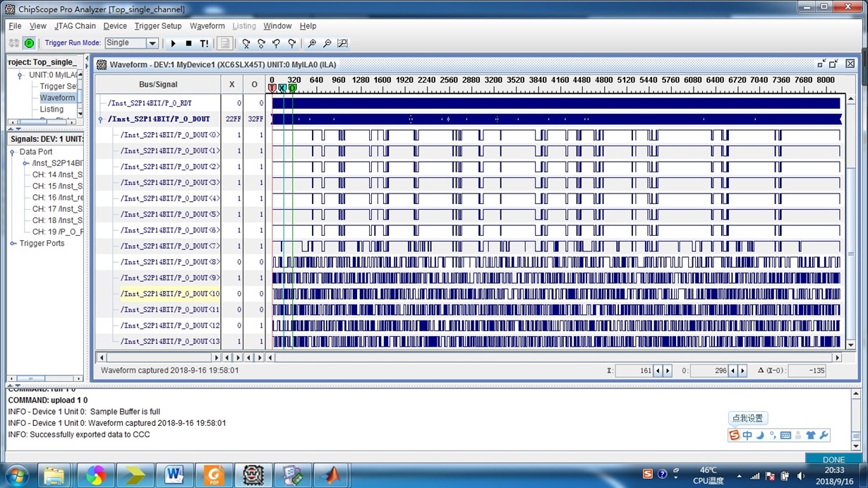Screen dimensions: 868x488
Task: Click the Zoom Out magnifier icon
Action: click(327, 43)
